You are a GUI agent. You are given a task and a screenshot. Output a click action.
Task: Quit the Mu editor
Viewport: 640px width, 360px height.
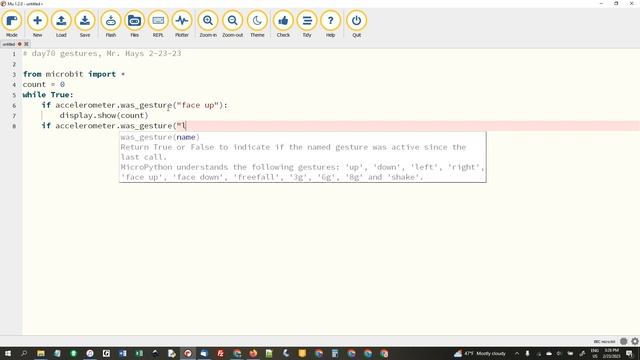point(356,24)
